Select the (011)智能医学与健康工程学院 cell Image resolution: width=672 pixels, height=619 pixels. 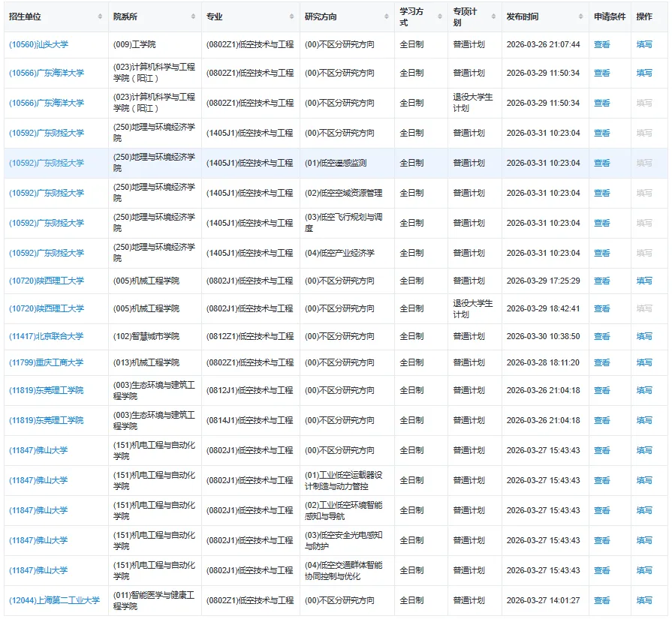[x=154, y=600]
